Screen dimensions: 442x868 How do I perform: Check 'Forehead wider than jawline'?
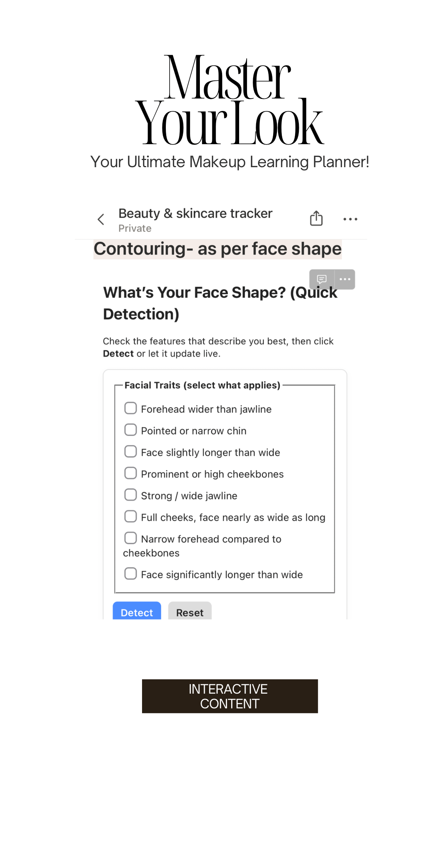coord(131,408)
